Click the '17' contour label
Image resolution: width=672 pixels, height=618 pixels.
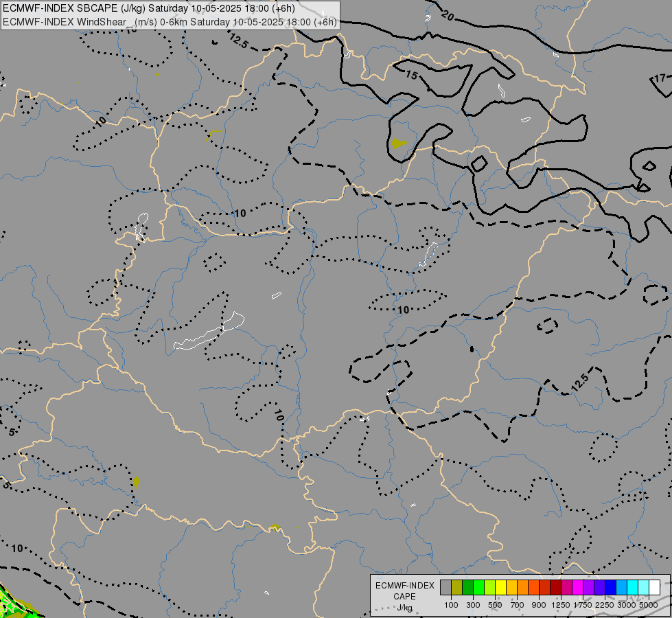coord(660,78)
